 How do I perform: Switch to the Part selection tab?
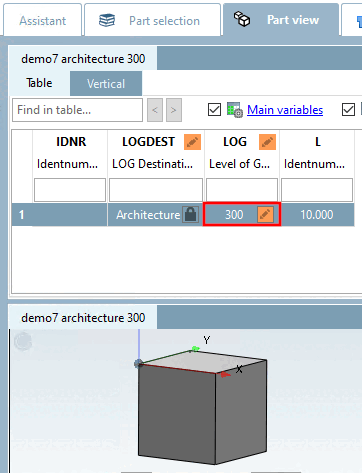tap(152, 20)
